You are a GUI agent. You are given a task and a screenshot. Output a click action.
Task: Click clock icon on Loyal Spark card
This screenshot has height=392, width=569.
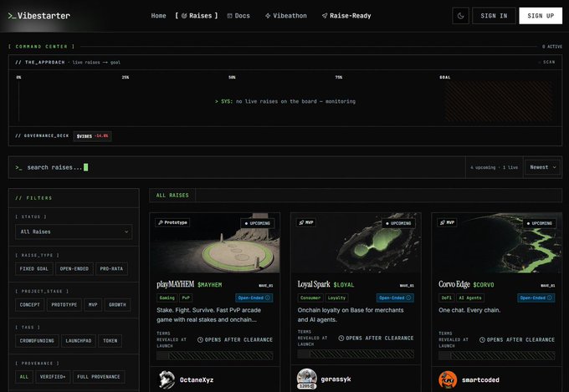point(341,338)
